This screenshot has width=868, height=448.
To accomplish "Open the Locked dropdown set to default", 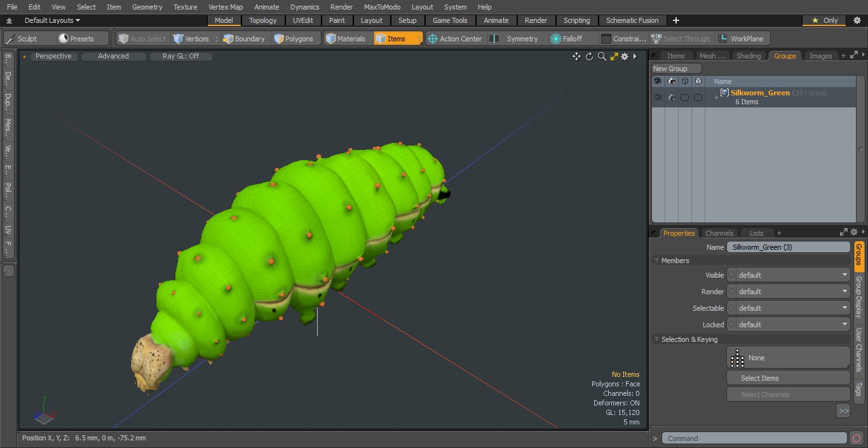I will [793, 325].
